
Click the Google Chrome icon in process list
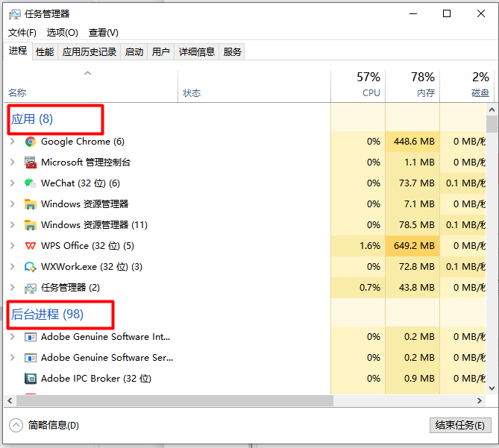pos(31,142)
